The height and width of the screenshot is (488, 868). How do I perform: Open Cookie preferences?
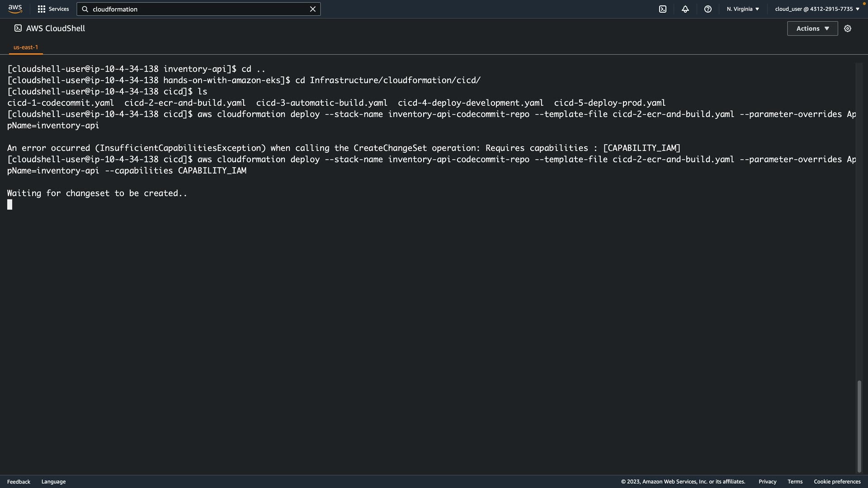coord(837,482)
